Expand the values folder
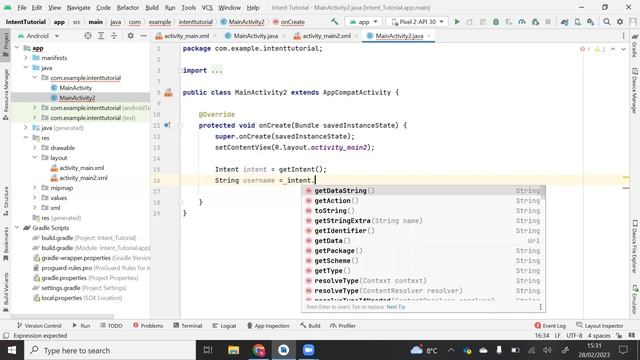Viewport: 640px width, 360px height. tap(35, 198)
